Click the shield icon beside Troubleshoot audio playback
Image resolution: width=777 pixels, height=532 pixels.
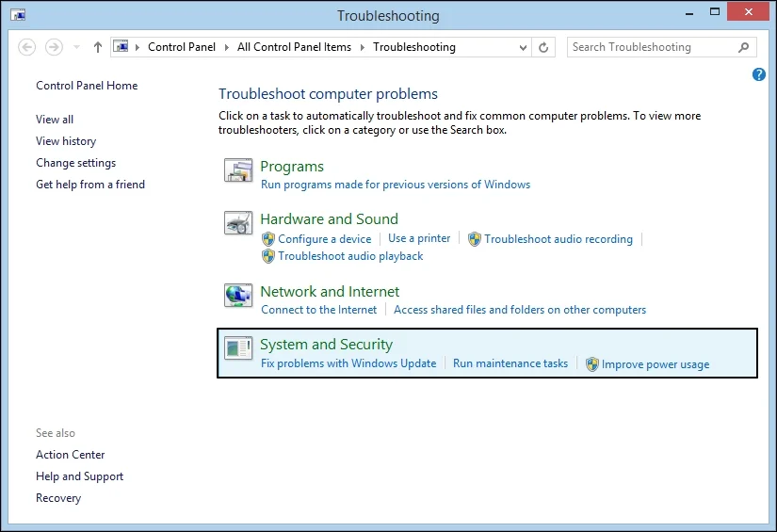click(x=268, y=256)
